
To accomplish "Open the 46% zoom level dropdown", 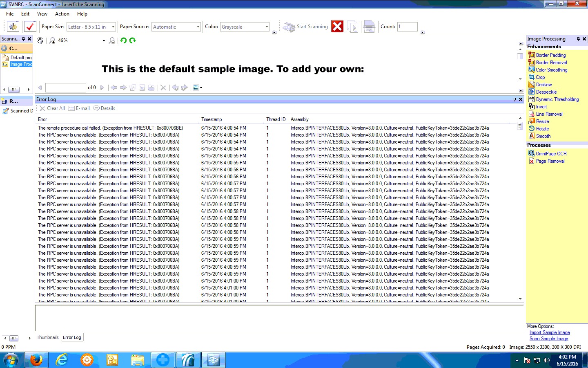I will click(x=104, y=40).
